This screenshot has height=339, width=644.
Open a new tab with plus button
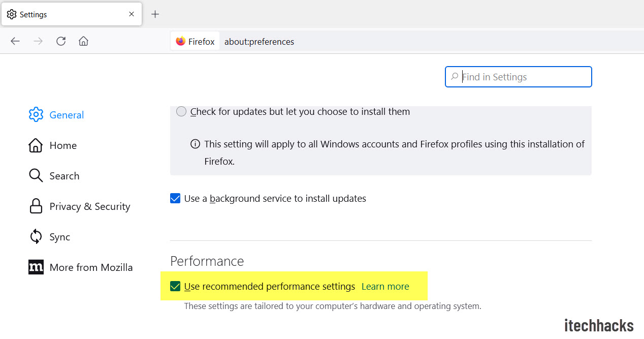click(x=155, y=14)
